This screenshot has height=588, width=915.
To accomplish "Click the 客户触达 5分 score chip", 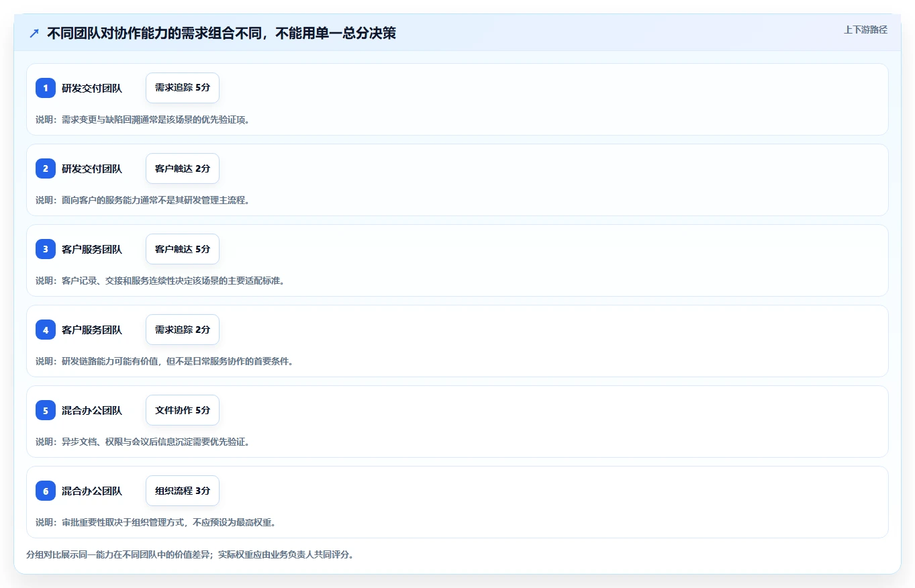I will [183, 249].
